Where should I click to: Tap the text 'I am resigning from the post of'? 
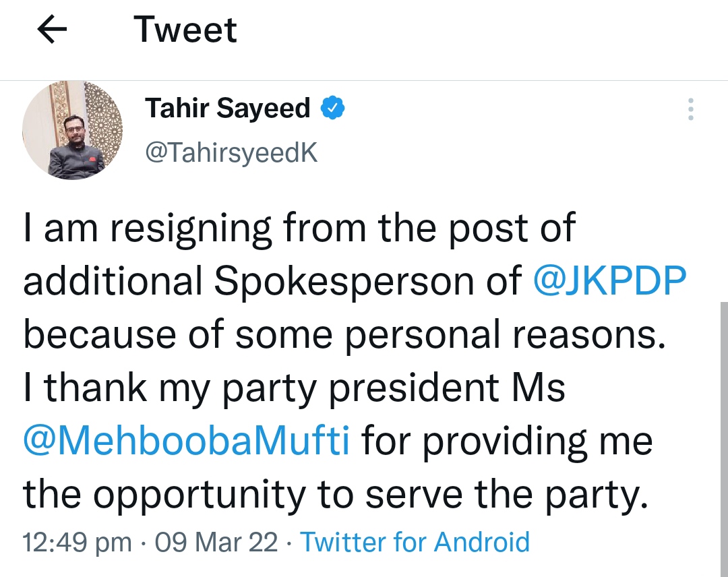click(x=299, y=228)
